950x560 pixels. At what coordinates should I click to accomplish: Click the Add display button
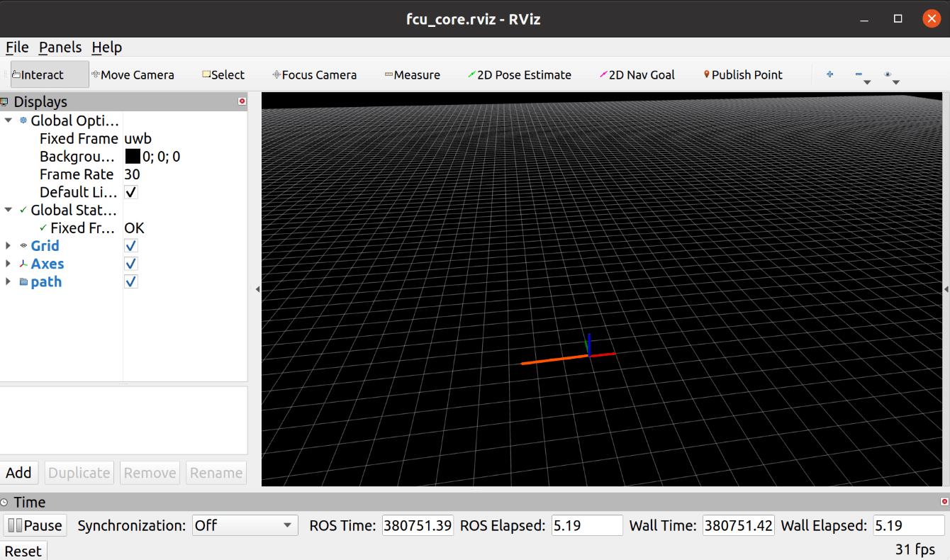[19, 473]
